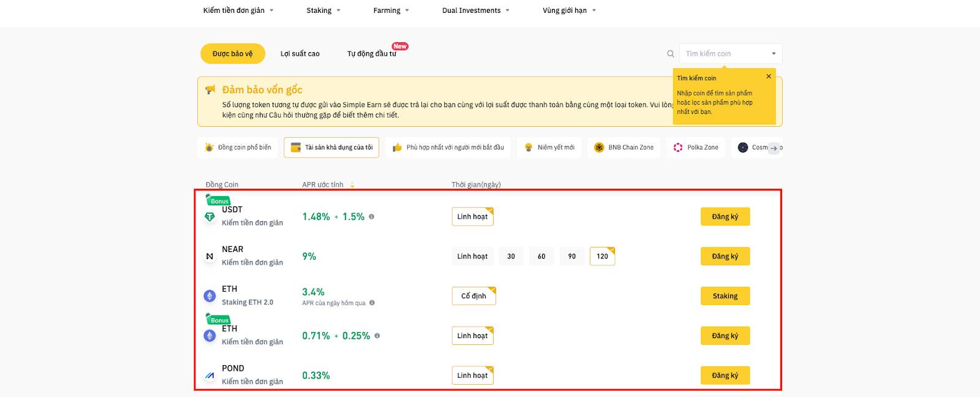Click Đăng ký for ETH Kiếm tiền đơn giản
The image size is (980, 397).
[x=725, y=336]
